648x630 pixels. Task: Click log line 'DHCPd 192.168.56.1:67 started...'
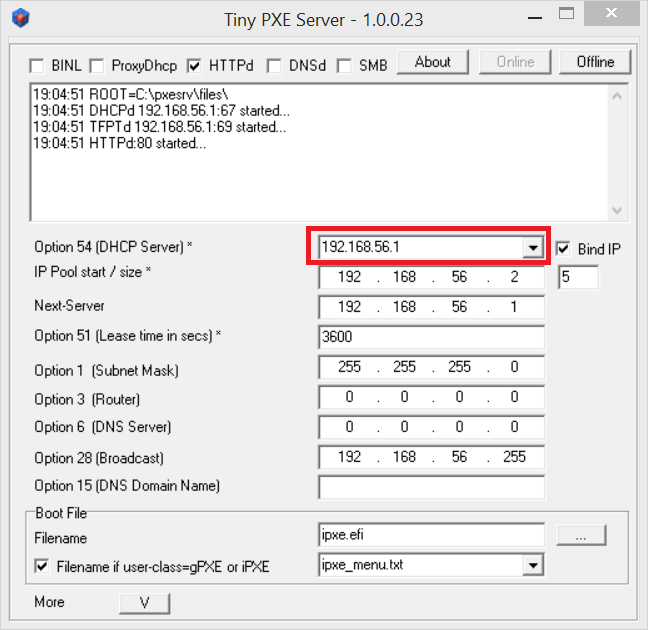[161, 111]
